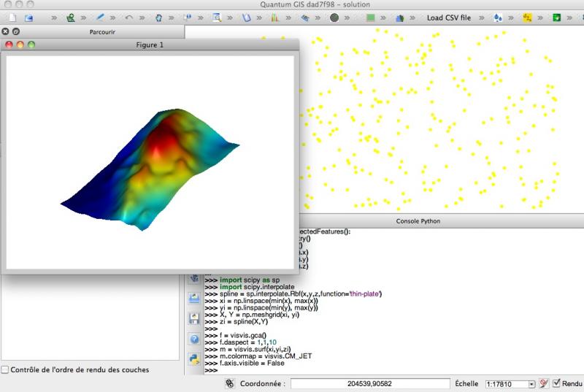This screenshot has width=584, height=392.
Task: Open the Échelle scale dropdown
Action: (531, 384)
